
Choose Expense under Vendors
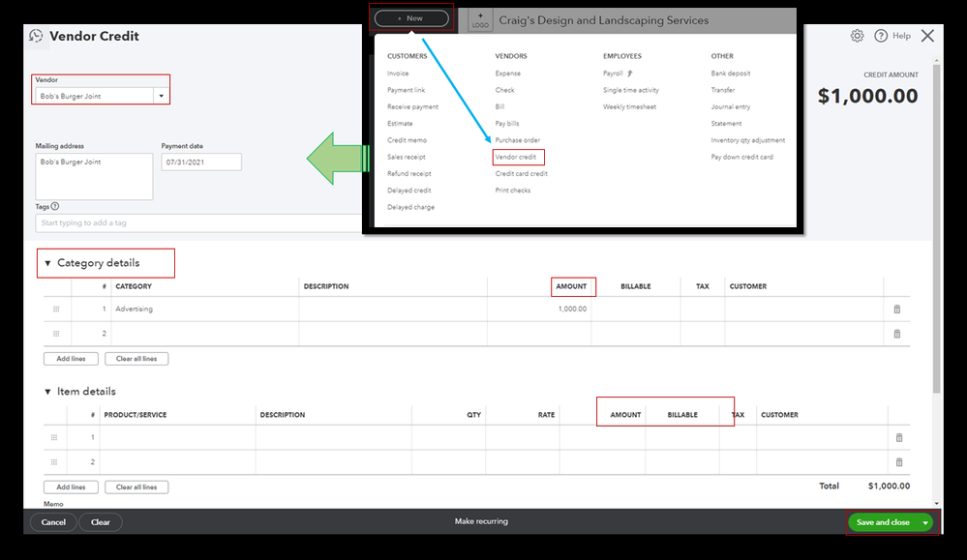(x=507, y=74)
